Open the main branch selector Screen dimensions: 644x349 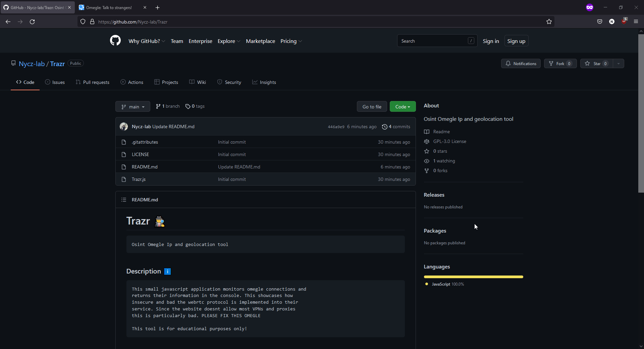click(133, 107)
